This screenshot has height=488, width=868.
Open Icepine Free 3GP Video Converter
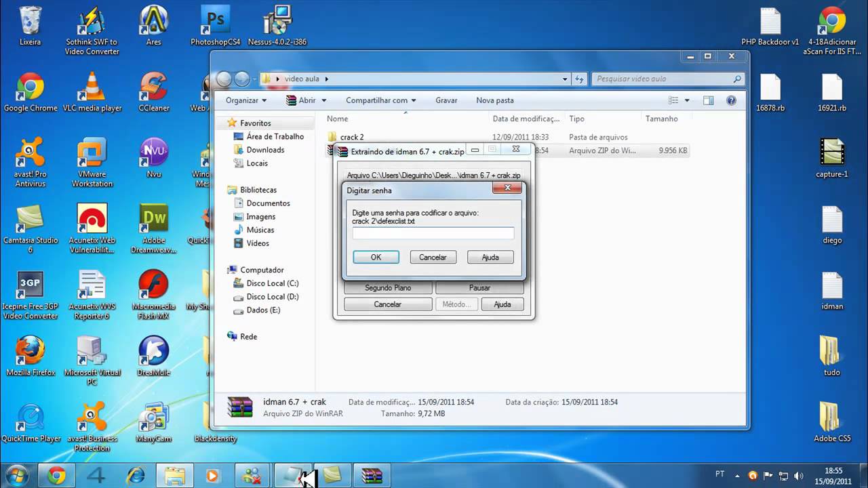pyautogui.click(x=31, y=296)
